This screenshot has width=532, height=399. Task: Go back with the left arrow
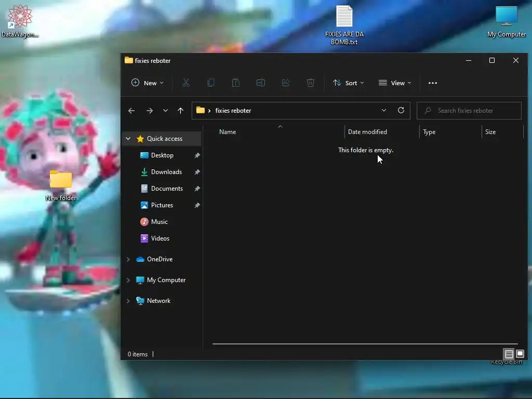[x=131, y=111]
